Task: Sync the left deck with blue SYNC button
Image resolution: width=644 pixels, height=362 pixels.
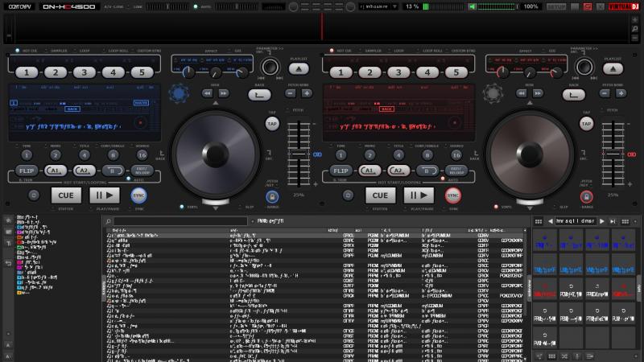Action: click(138, 195)
